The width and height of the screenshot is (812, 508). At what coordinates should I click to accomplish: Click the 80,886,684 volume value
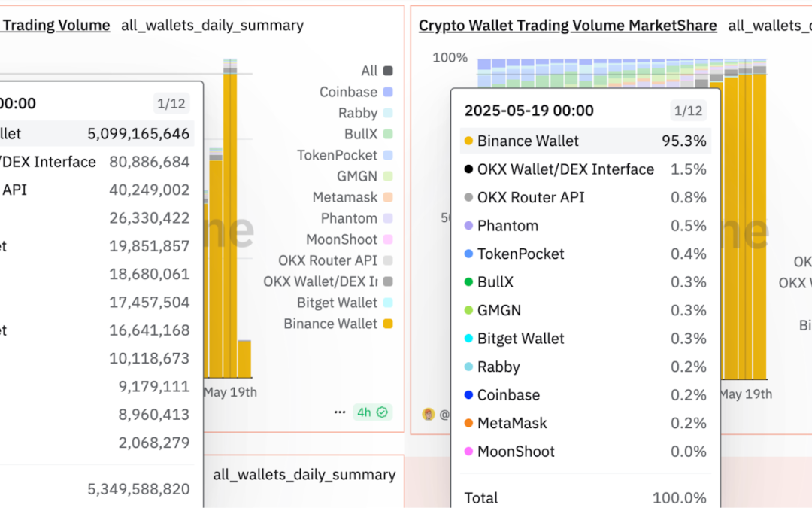pyautogui.click(x=149, y=162)
